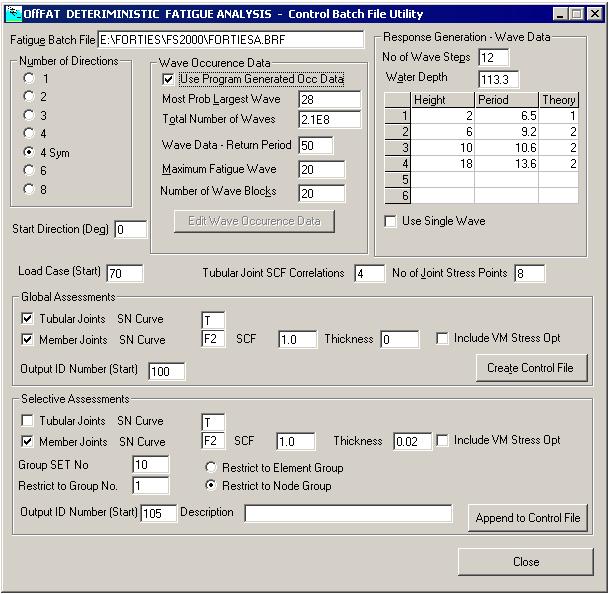Click Maximum Fatigue Wave field

pyautogui.click(x=322, y=170)
